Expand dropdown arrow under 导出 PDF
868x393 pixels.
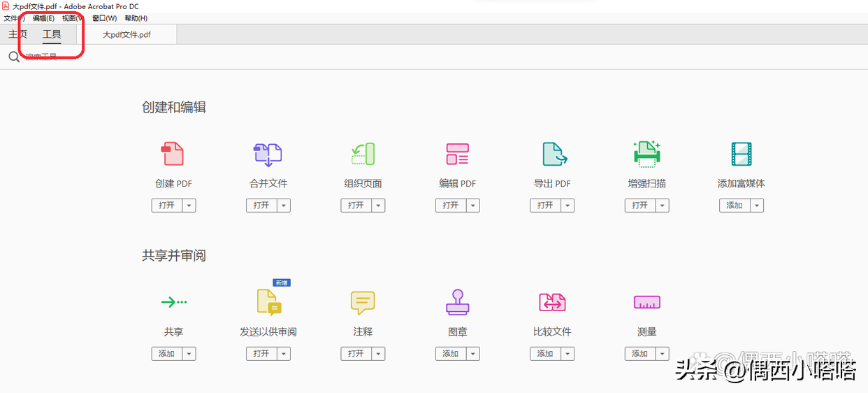[x=568, y=206]
